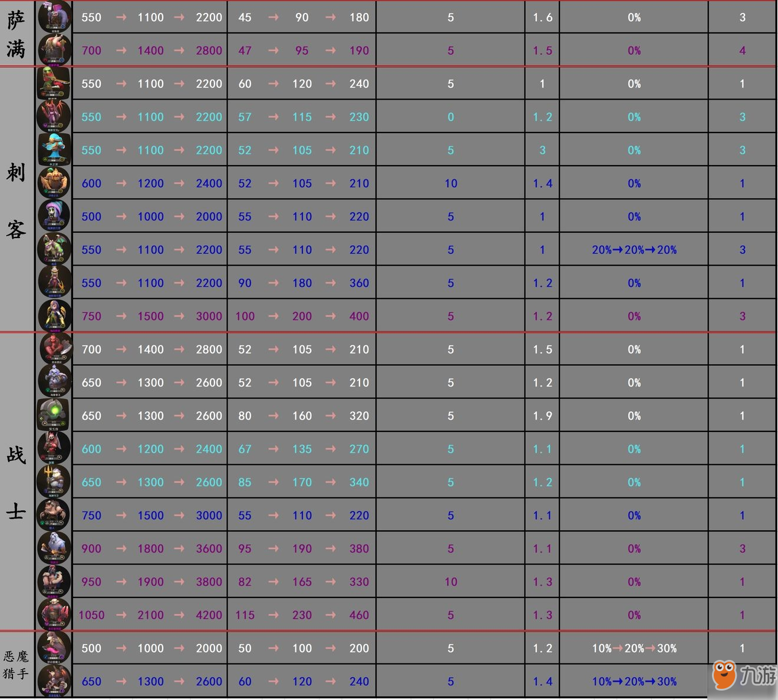Click the orange beast portrait in the 600→1200→2400 blue row

55,183
